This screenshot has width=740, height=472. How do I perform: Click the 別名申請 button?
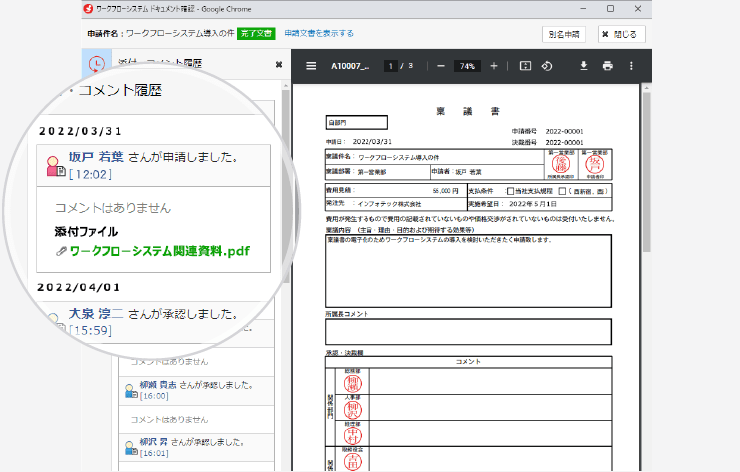(x=564, y=34)
